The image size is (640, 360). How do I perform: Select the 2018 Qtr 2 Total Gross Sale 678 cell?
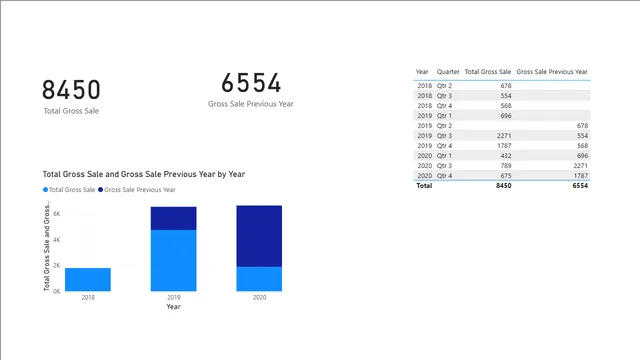(x=506, y=86)
